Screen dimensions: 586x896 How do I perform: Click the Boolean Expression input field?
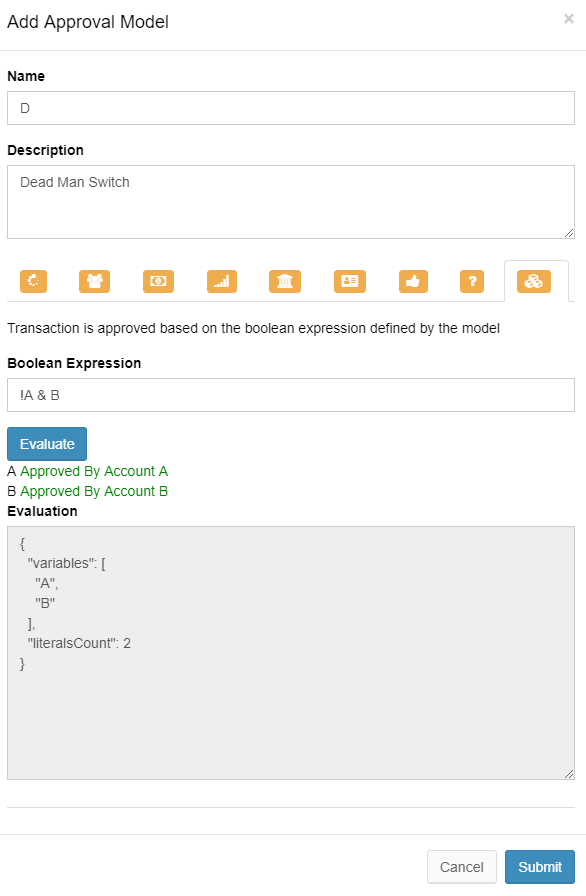[x=290, y=395]
